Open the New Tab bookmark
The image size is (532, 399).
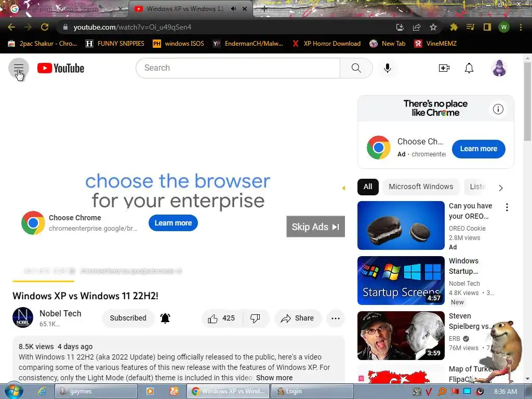tap(388, 44)
